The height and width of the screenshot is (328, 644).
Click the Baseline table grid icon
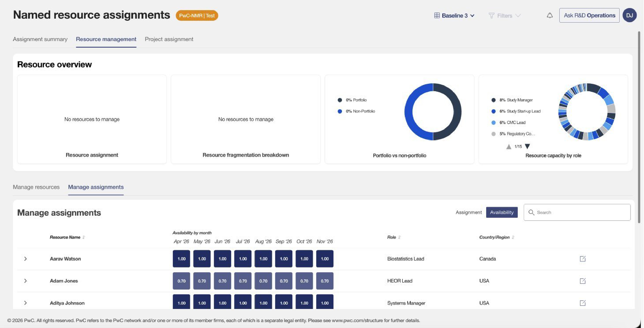click(437, 15)
